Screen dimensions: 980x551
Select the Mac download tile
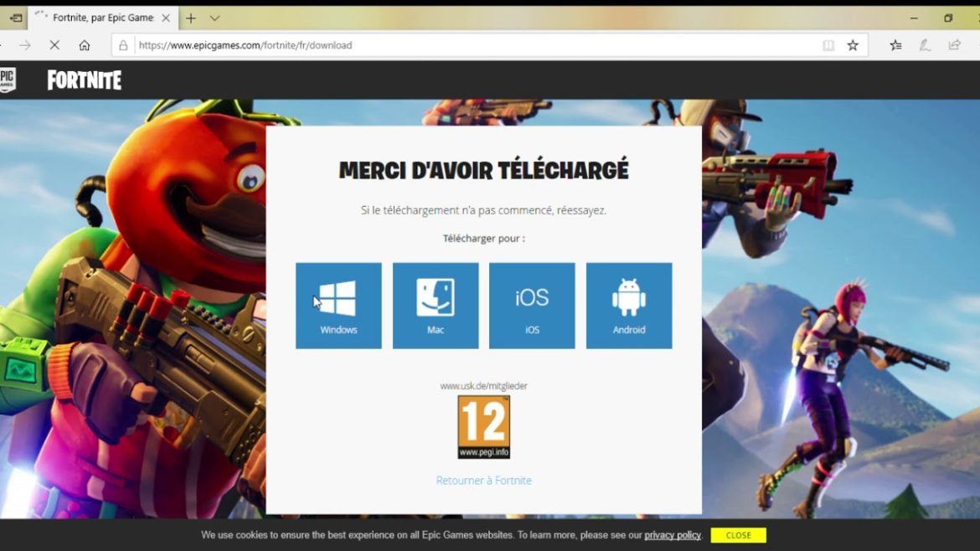[436, 306]
